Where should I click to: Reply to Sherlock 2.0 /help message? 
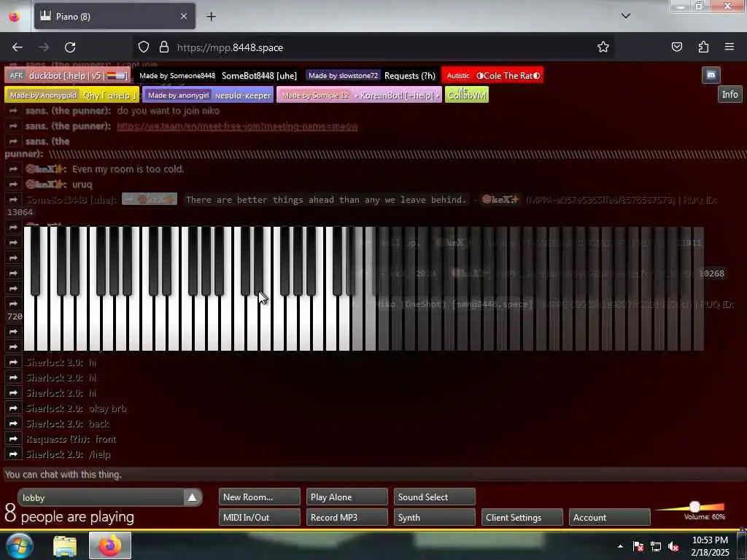tap(13, 454)
